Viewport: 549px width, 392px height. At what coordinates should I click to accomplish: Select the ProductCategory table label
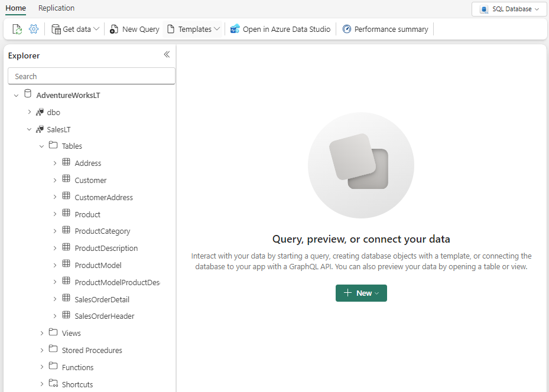(x=102, y=231)
